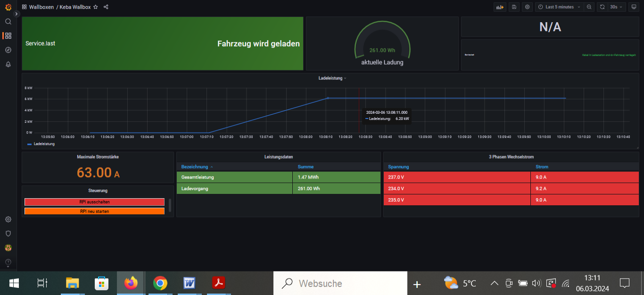Screen dimensions: 644x295
Task: Toggle Ladeleistung series in graph legend
Action: coord(44,143)
